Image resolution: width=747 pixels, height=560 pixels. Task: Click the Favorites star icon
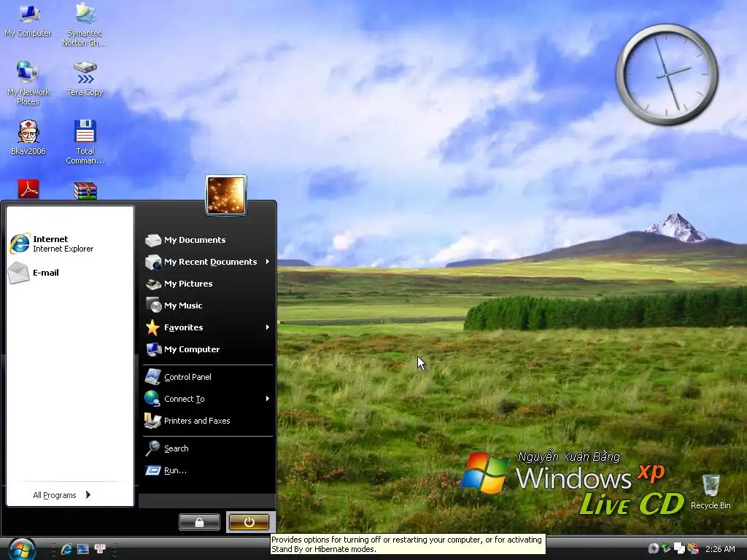click(x=152, y=327)
